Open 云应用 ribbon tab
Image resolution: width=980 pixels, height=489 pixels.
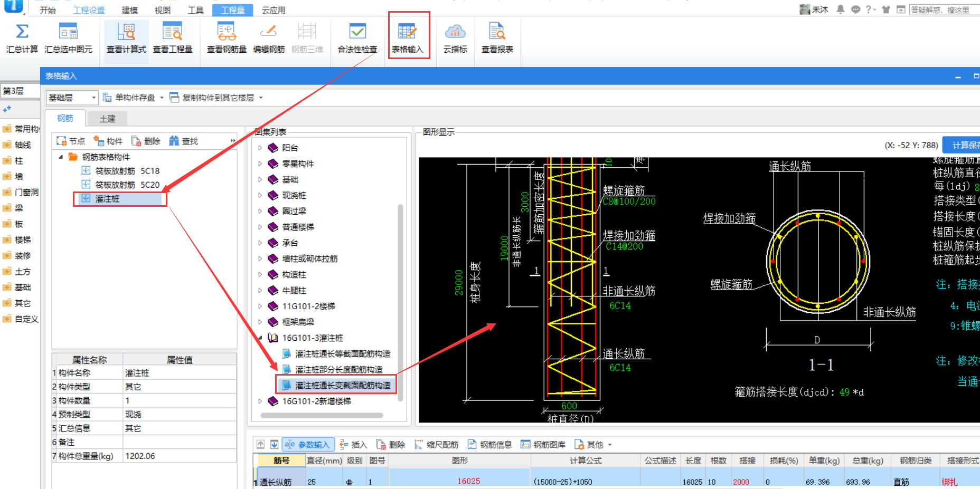tap(274, 10)
